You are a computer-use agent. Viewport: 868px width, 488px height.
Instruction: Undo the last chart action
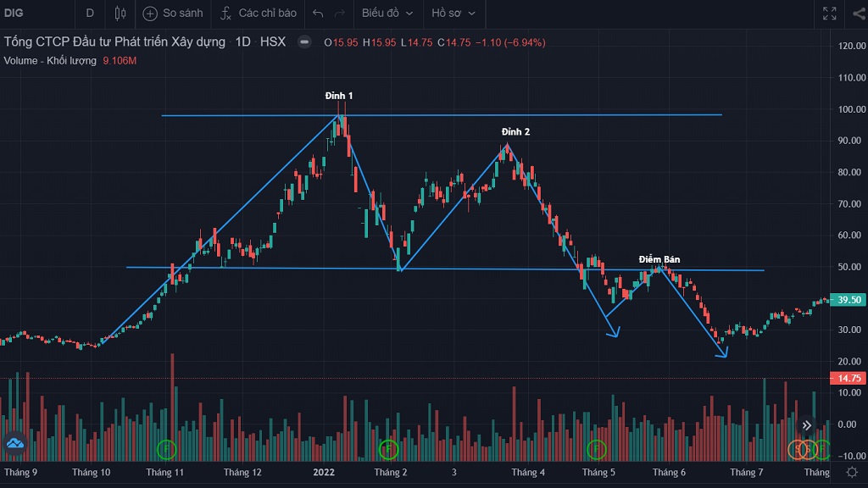(x=318, y=14)
